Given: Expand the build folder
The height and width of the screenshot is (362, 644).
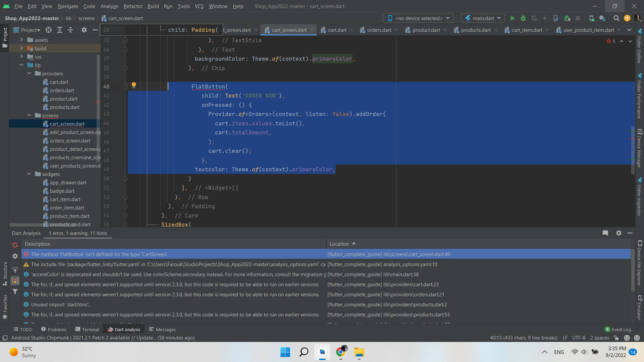Looking at the screenshot, I should (x=21, y=48).
